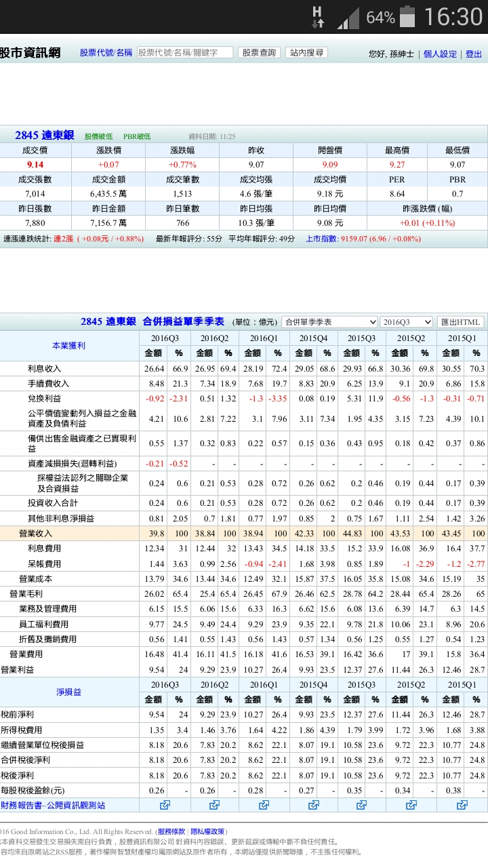Select the 其他非利息淨損益 row label

[61, 519]
